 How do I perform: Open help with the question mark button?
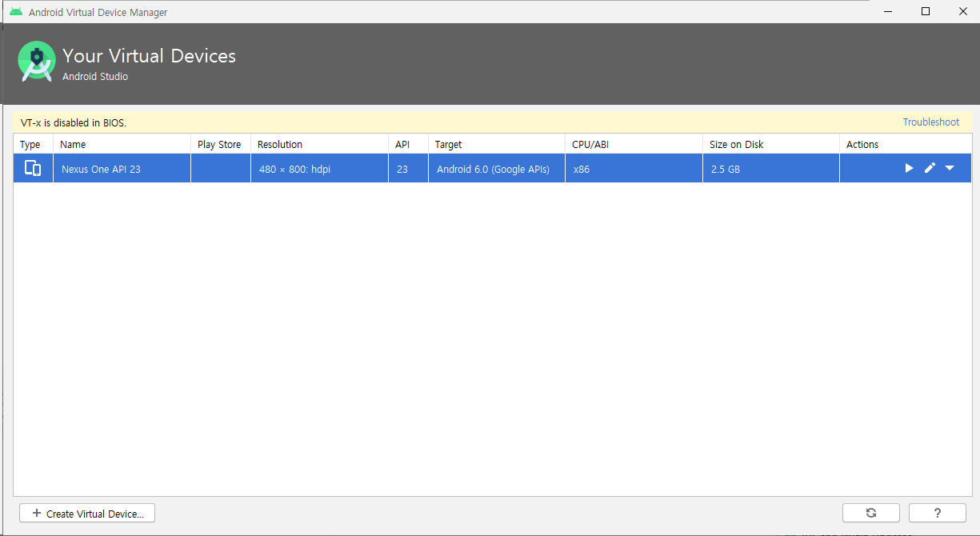tap(937, 513)
